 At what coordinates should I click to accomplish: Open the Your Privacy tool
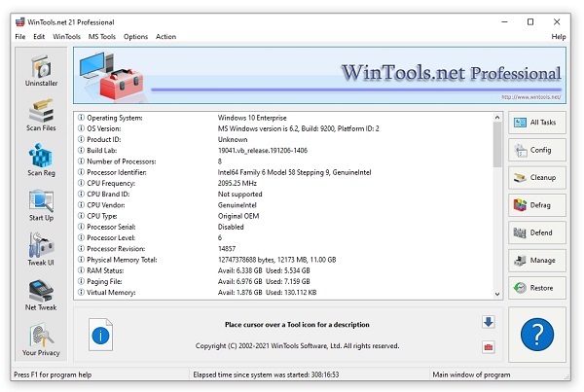pos(41,340)
